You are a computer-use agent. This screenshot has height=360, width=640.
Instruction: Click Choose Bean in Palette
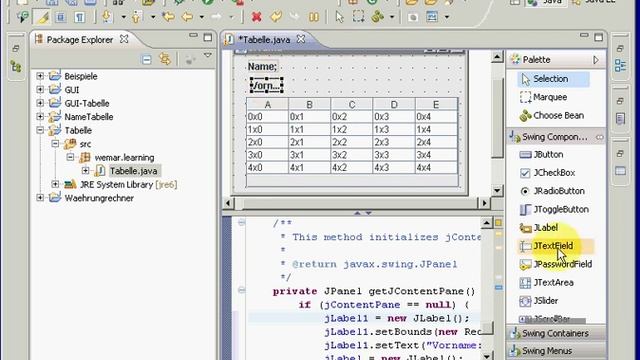[x=551, y=116]
